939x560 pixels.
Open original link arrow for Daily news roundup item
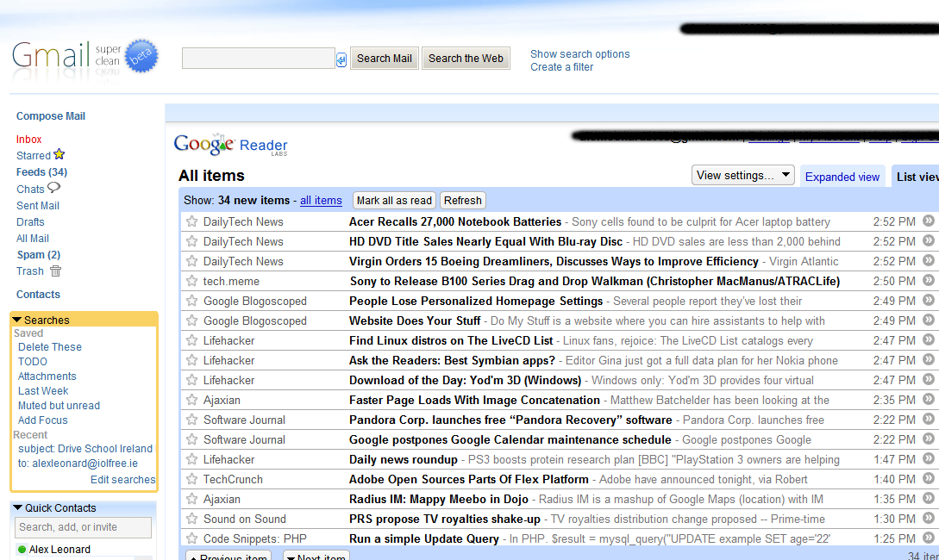click(928, 458)
